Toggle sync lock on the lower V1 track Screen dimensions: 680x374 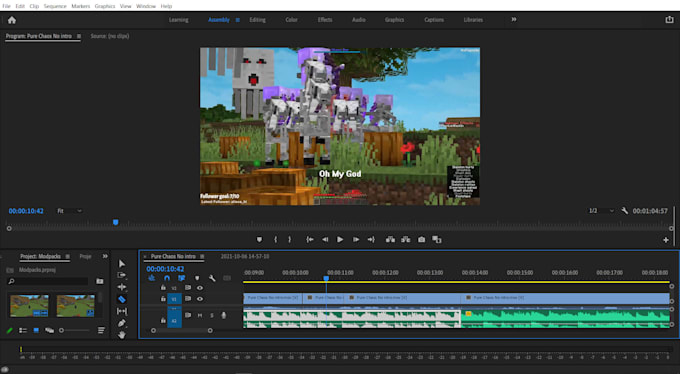click(188, 299)
